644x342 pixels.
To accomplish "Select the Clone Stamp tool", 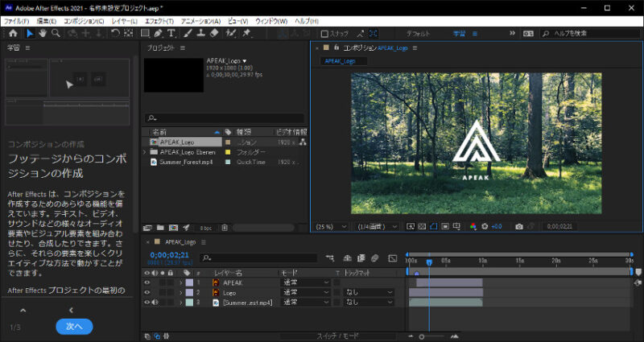I will coord(200,33).
